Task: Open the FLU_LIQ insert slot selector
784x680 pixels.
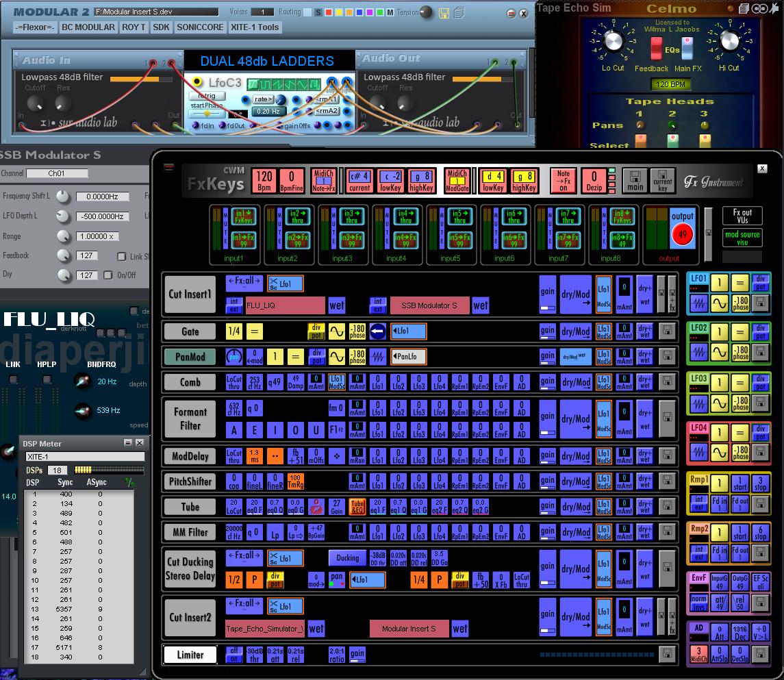Action: click(x=285, y=305)
